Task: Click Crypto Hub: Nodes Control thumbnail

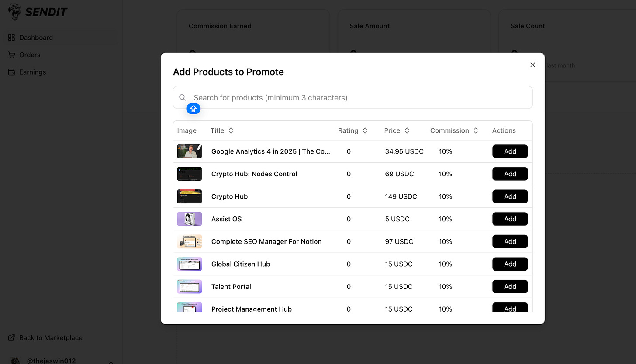Action: [x=189, y=174]
